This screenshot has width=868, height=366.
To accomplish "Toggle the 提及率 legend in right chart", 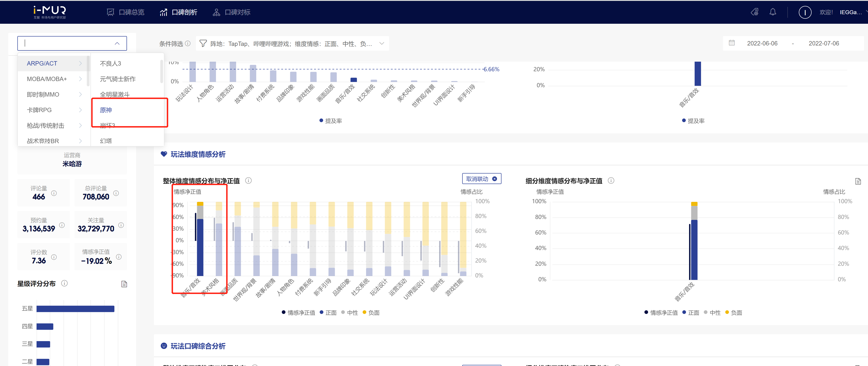I will coord(693,121).
